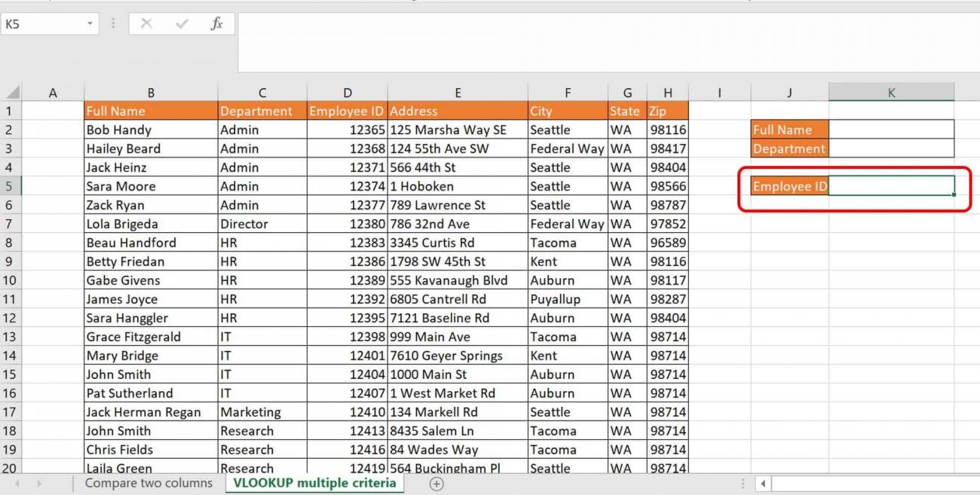Select column B header
980x495 pixels.
151,93
